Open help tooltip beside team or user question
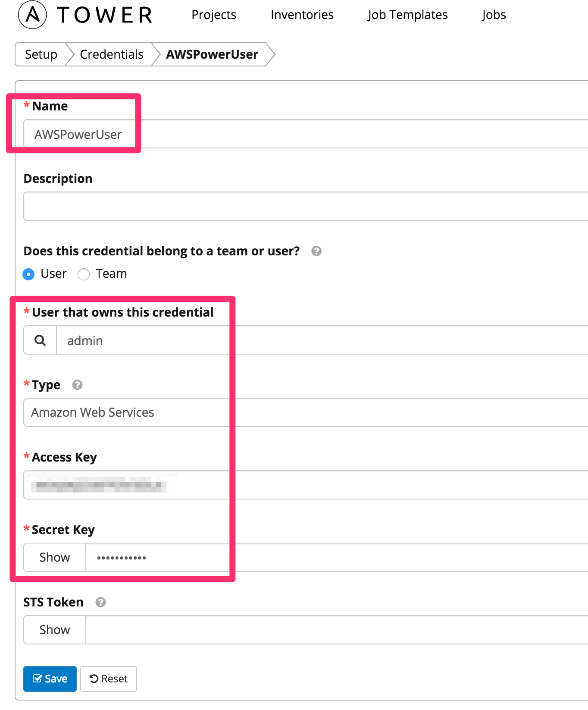 (316, 251)
